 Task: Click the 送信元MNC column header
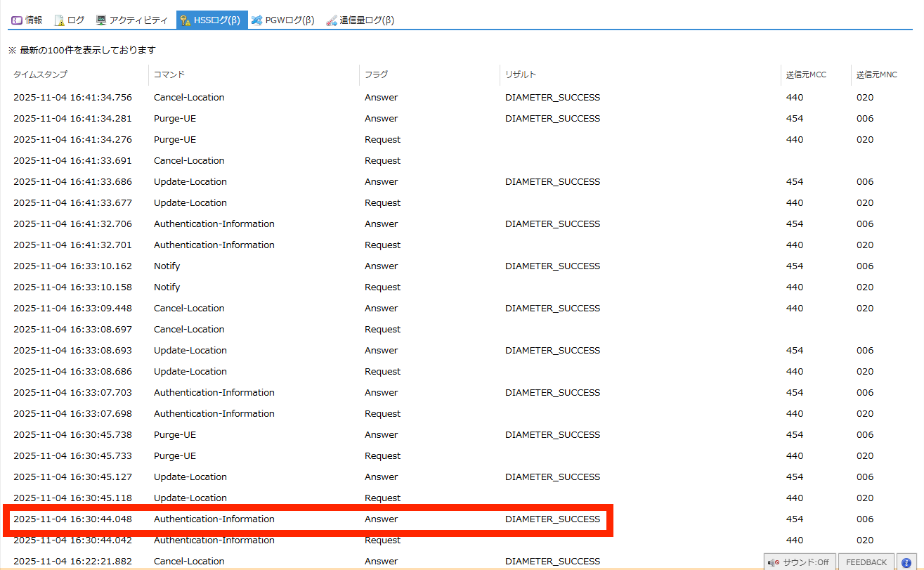tap(876, 75)
